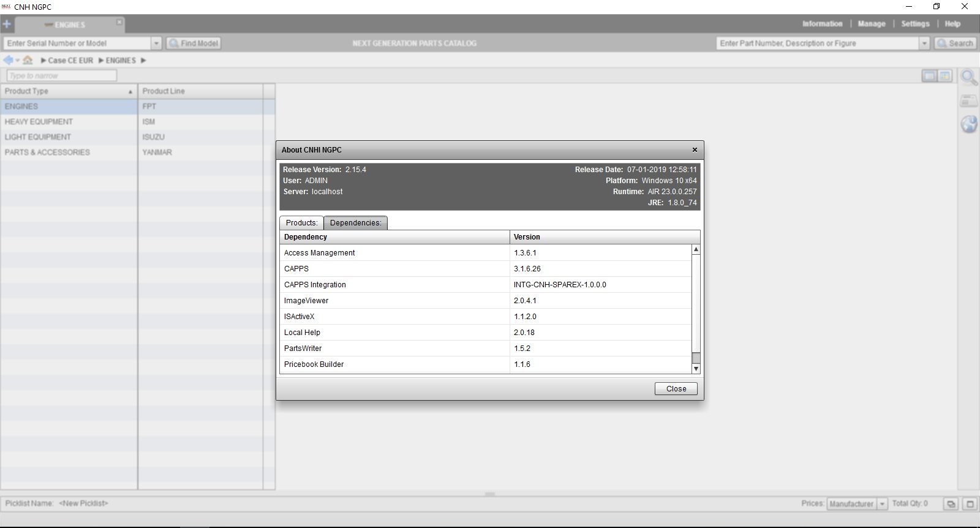Close the ENGINES tab

point(119,22)
